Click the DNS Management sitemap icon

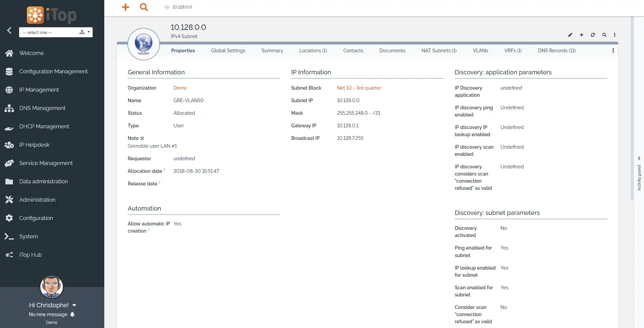[9, 108]
